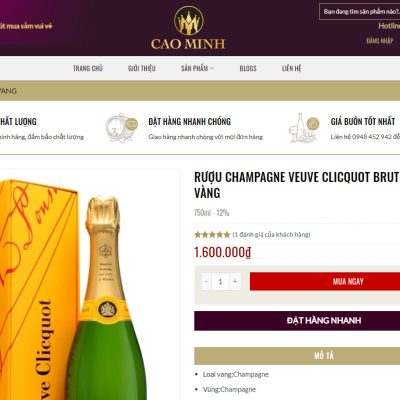Viewport: 400px width, 400px height.
Task: Click the wholesale price wine bottle icon
Action: coord(304,128)
